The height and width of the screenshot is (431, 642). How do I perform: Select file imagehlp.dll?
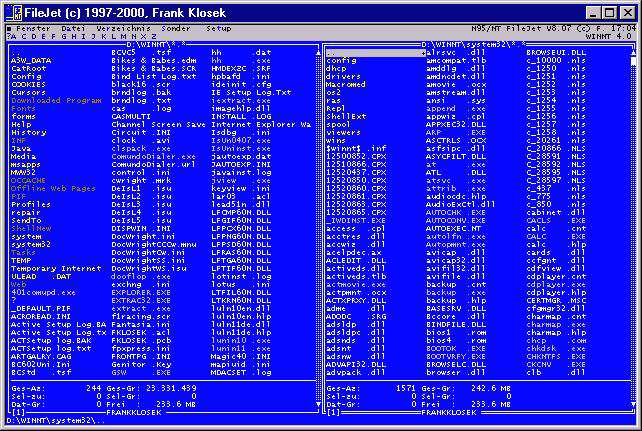coord(241,108)
